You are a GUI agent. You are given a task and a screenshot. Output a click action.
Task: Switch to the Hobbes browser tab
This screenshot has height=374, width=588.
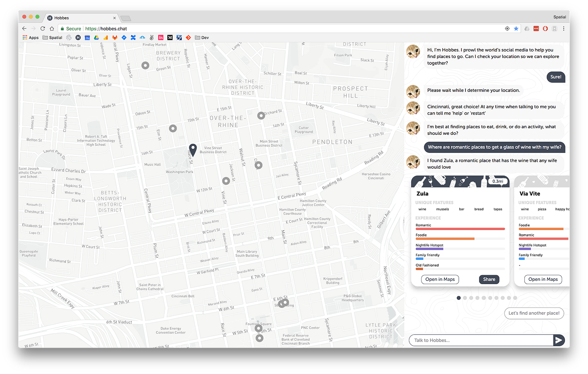coord(82,18)
